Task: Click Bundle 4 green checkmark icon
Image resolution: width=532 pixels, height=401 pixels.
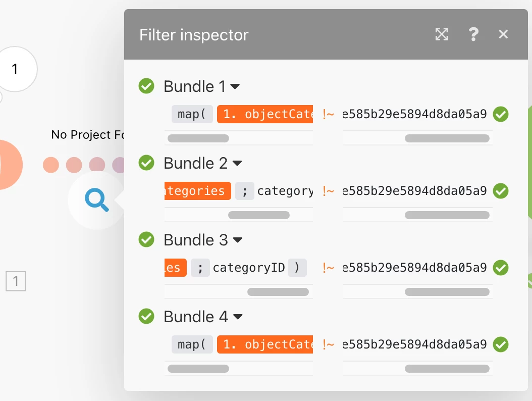Action: click(146, 317)
